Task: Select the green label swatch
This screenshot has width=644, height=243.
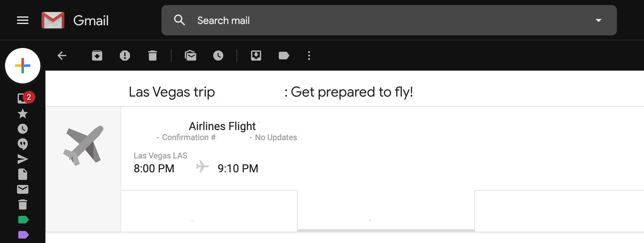Action: click(22, 219)
